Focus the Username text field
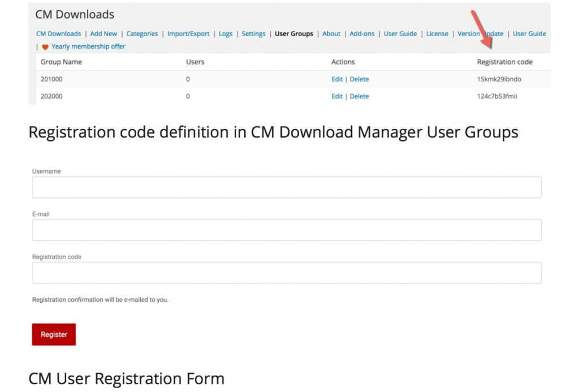The height and width of the screenshot is (392, 579). tap(287, 187)
